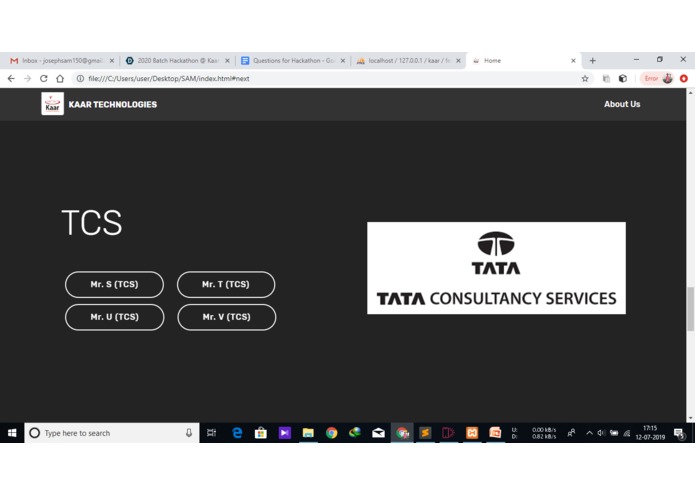Switch to the localhost phpMyAdmin tab

(x=409, y=61)
